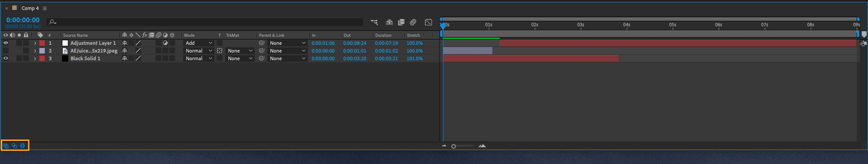Click composition marker bin icon at right edge
This screenshot has height=164, width=868.
click(864, 34)
